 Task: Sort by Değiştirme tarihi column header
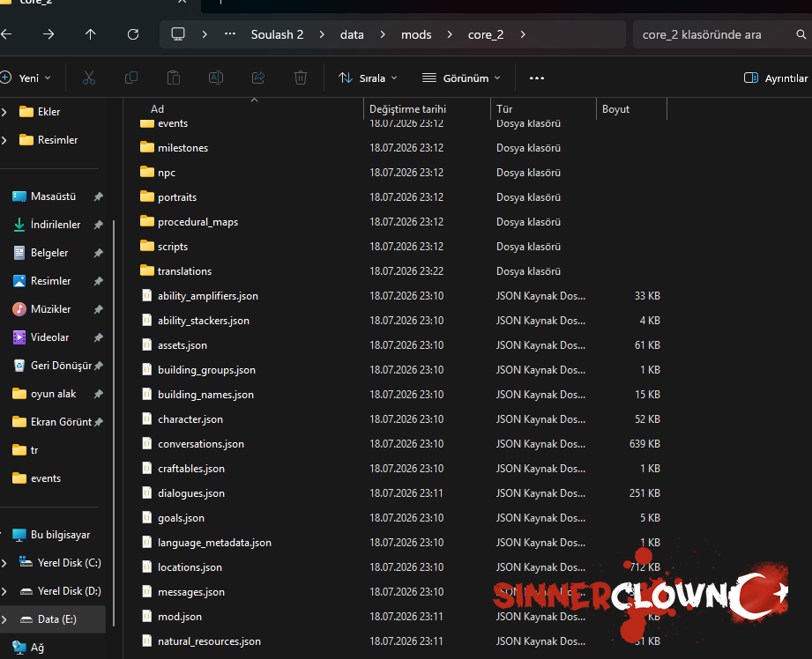tap(407, 109)
